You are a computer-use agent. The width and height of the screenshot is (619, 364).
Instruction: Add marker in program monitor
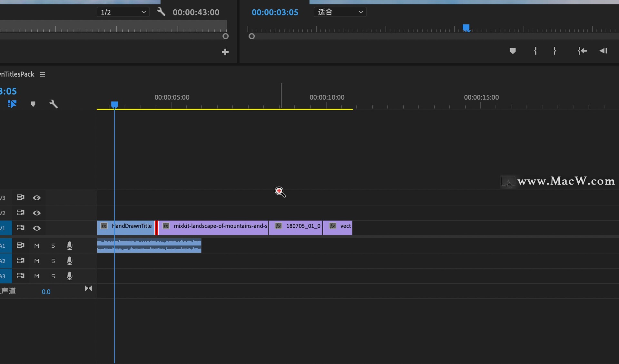point(513,51)
